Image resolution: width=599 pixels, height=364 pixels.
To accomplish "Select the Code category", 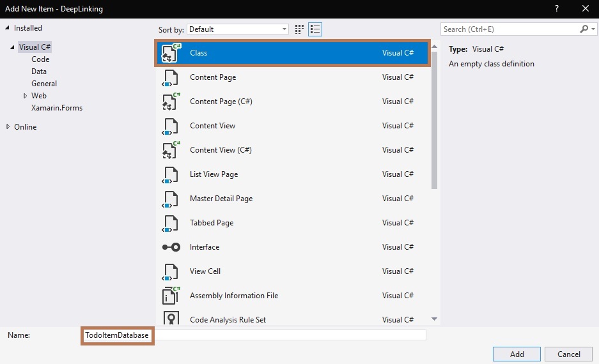I will (x=40, y=59).
